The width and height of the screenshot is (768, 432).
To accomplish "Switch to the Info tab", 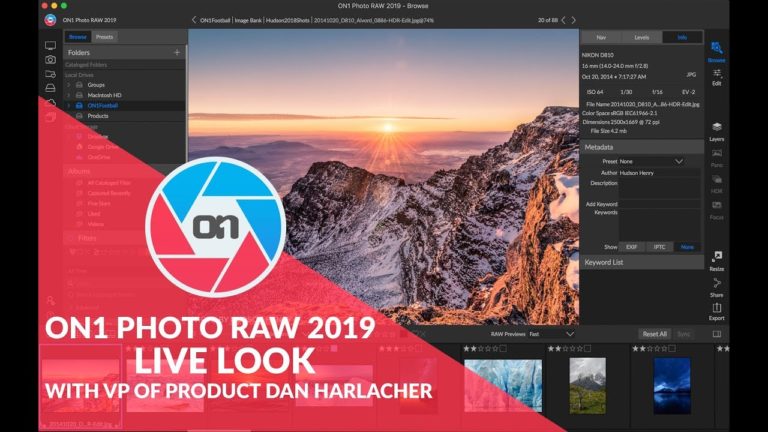I will click(682, 37).
